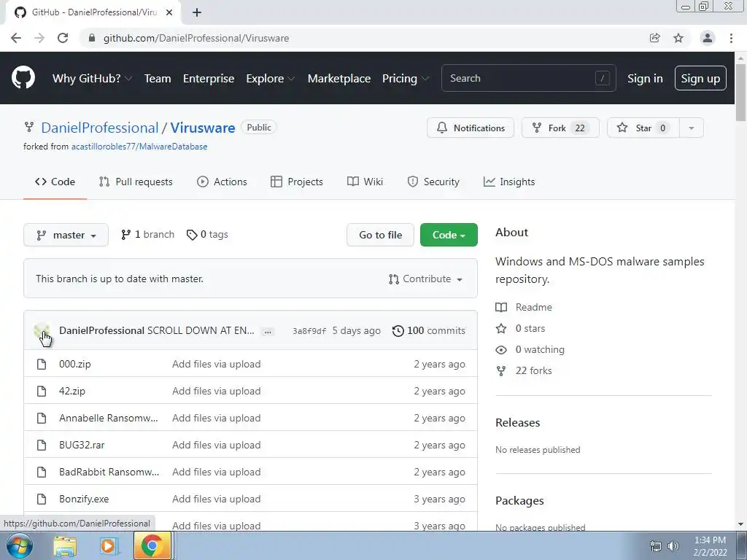Open Windows Media Player from taskbar
The width and height of the screenshot is (747, 560).
[x=109, y=546]
